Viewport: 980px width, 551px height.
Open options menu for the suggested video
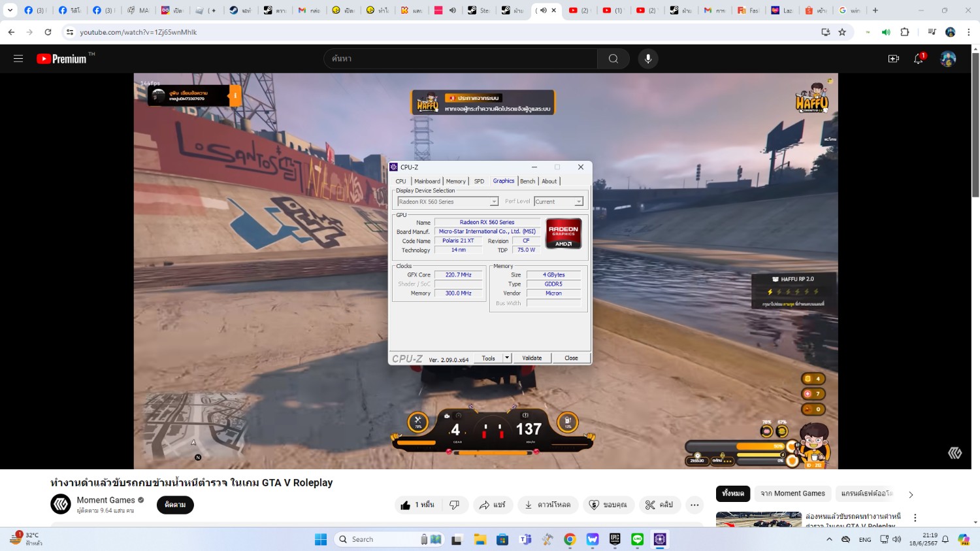[915, 518]
